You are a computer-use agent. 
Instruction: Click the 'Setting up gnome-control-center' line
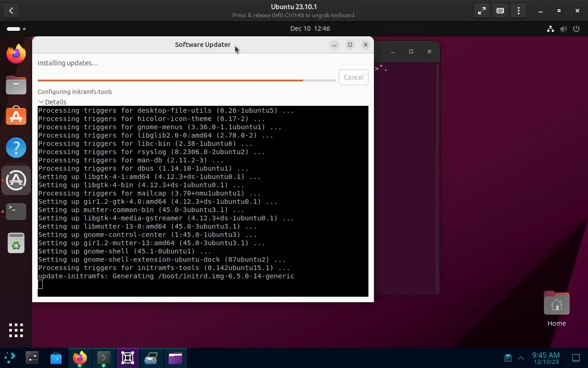pos(147,235)
